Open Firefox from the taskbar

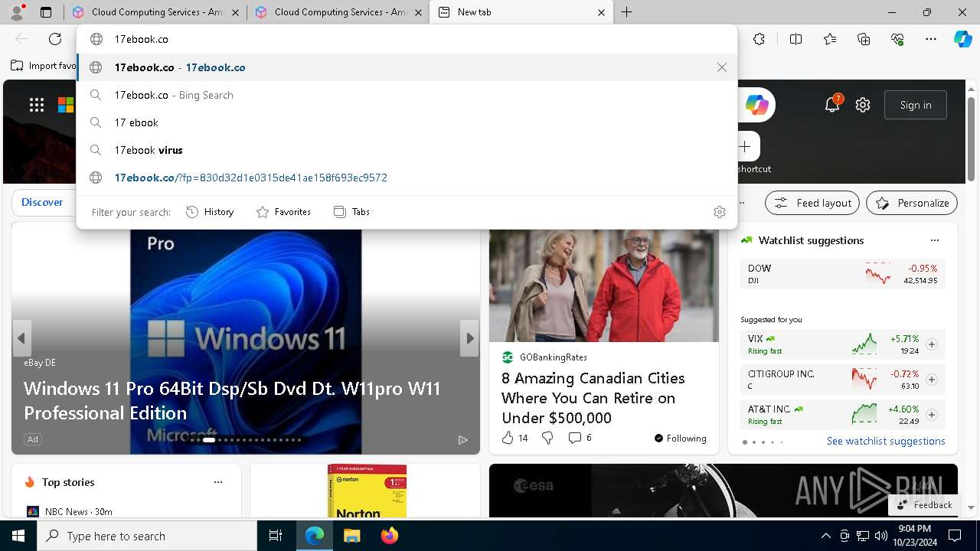click(389, 536)
